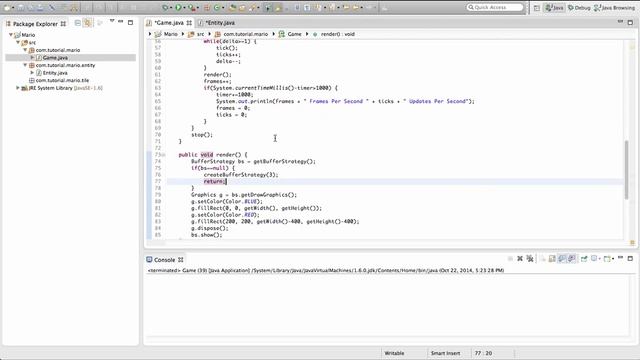Click the green Run button in toolbar
This screenshot has height=360, width=640.
178,7
